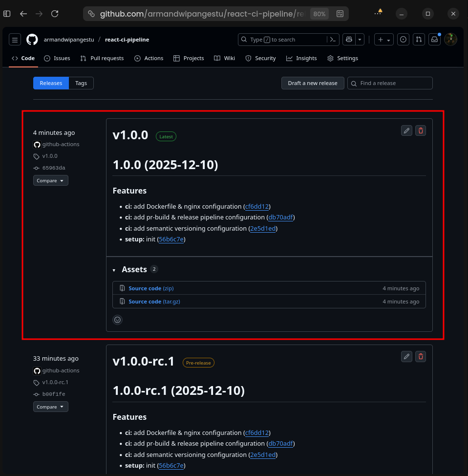Switch to the Actions tab
Viewport: 468px width, 476px height.
tap(149, 58)
